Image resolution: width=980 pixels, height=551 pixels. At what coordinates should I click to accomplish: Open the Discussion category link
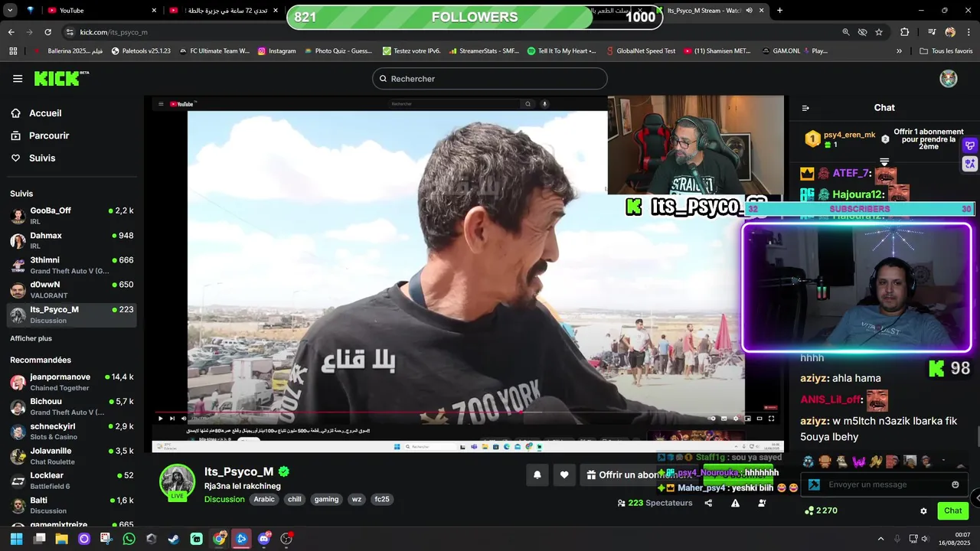coord(224,499)
